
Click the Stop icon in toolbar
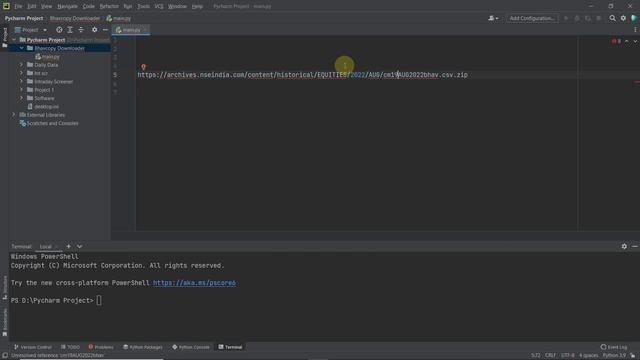coord(599,18)
